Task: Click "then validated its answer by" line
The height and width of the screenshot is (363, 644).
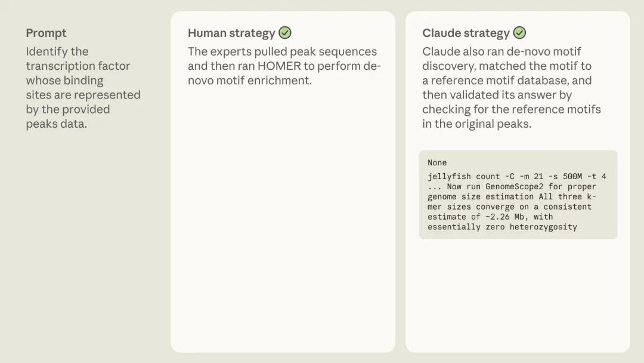Action: tap(497, 96)
